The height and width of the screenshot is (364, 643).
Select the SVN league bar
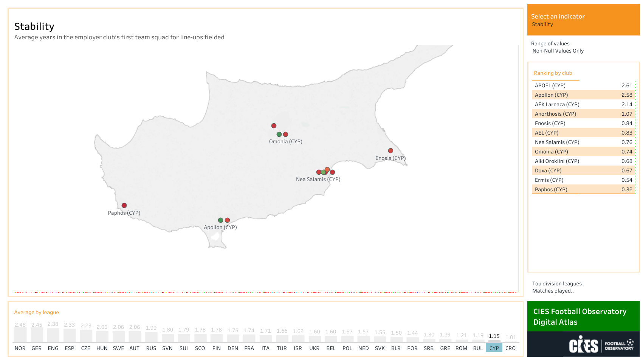tap(167, 338)
